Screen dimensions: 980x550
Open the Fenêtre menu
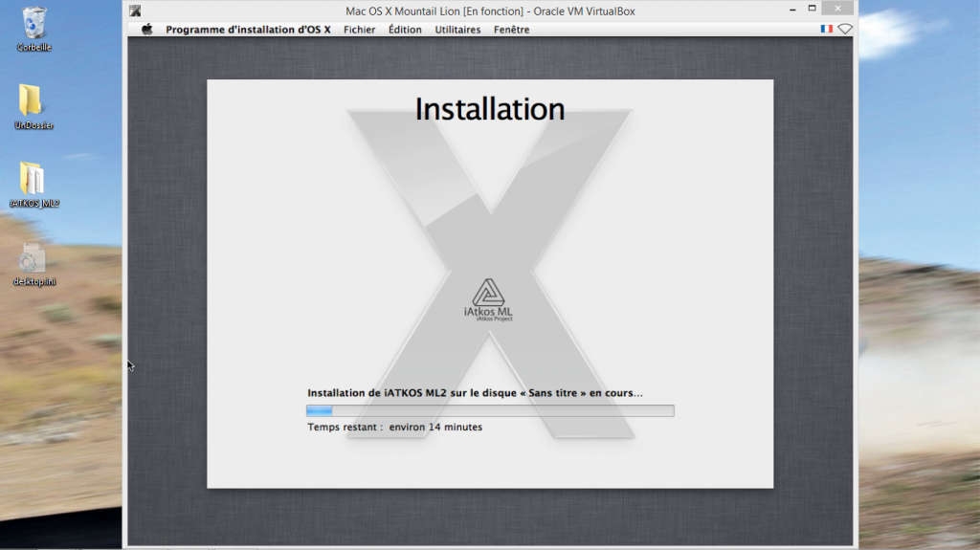point(511,30)
